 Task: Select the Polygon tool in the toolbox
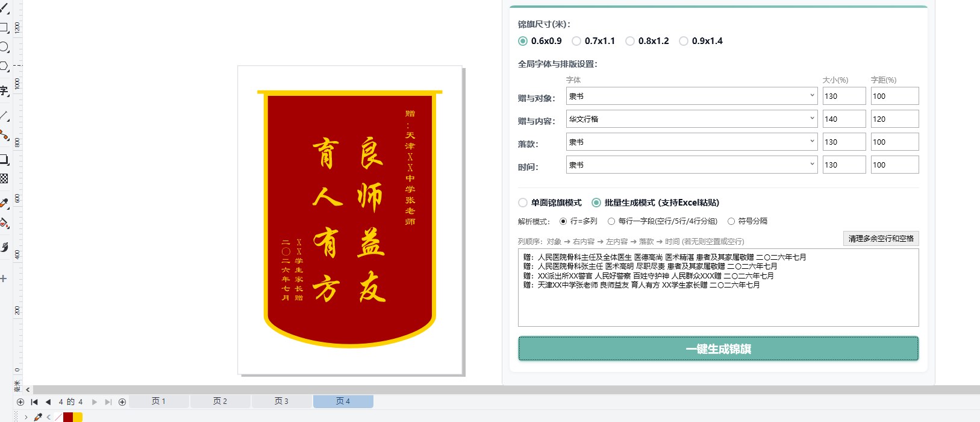tap(4, 66)
